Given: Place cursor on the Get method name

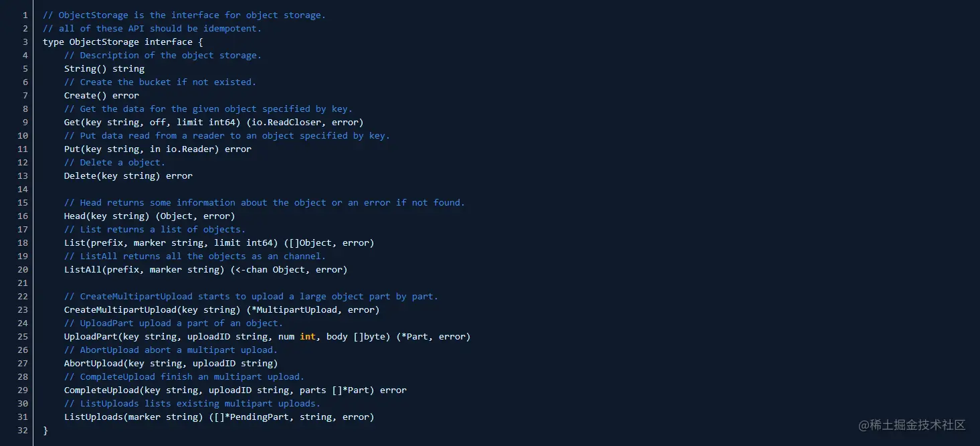Looking at the screenshot, I should 72,122.
